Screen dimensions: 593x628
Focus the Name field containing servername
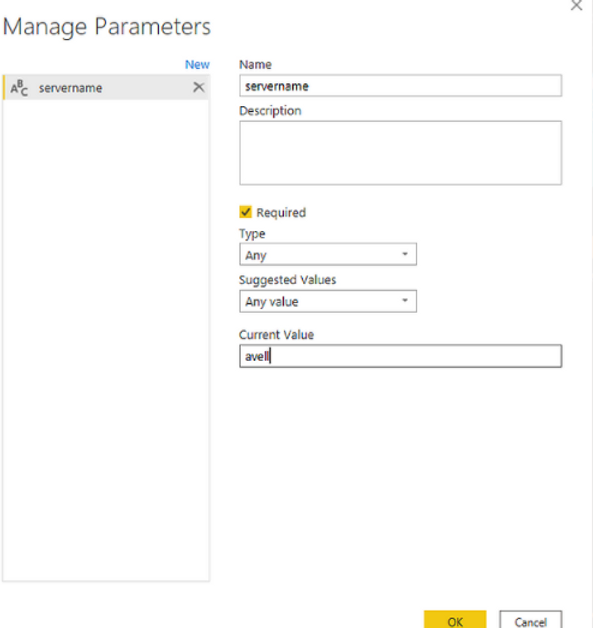400,86
